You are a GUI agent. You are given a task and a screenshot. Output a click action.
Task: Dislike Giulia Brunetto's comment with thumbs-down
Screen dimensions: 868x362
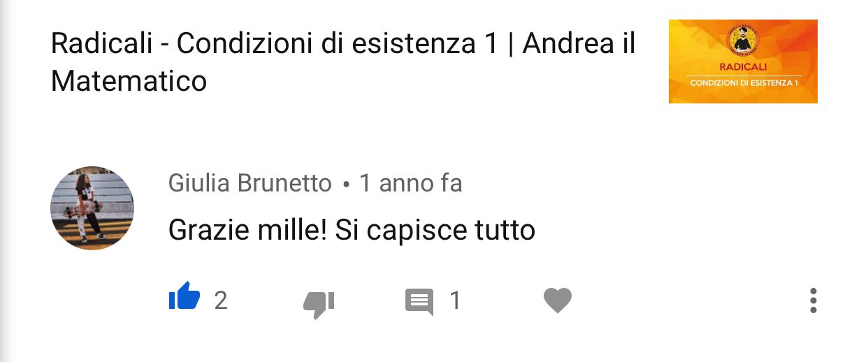point(319,304)
